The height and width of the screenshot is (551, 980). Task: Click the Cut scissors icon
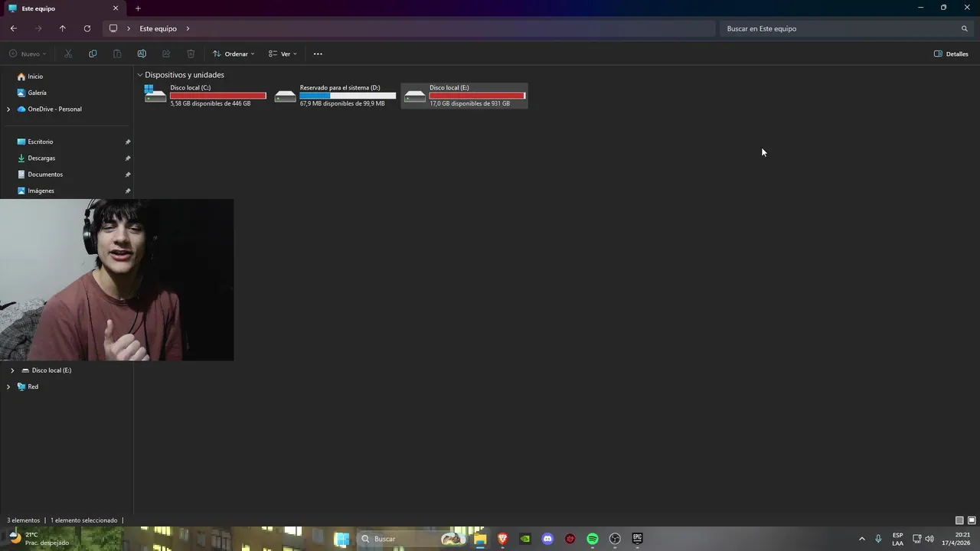68,54
